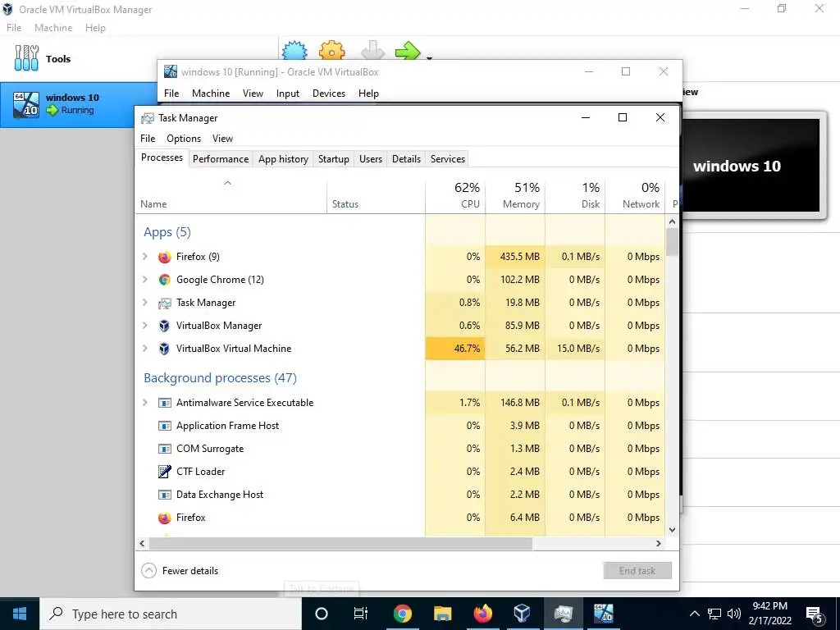This screenshot has height=630, width=840.
Task: Click the Google Chrome process icon
Action: [x=164, y=280]
